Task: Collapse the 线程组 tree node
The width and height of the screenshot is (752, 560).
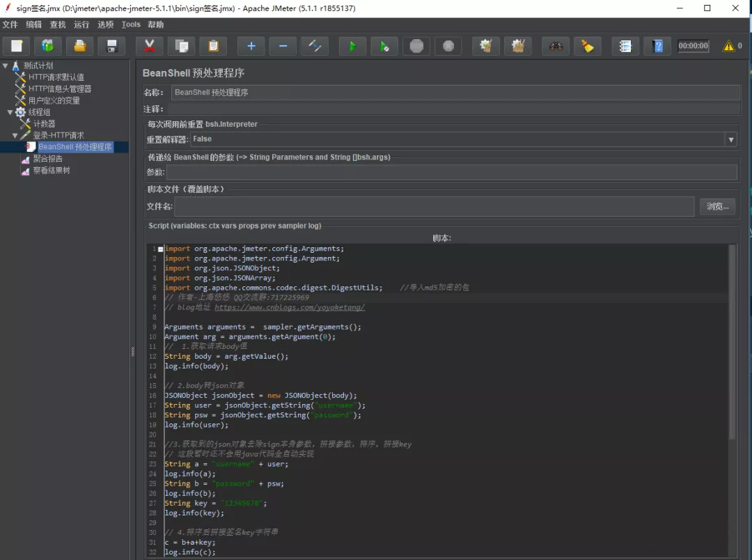Action: pyautogui.click(x=10, y=112)
